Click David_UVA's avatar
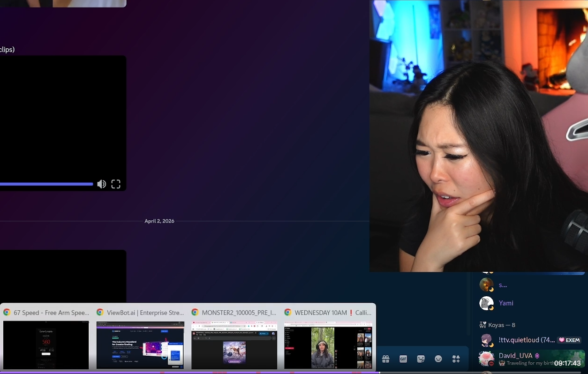The image size is (588, 374). point(486,359)
